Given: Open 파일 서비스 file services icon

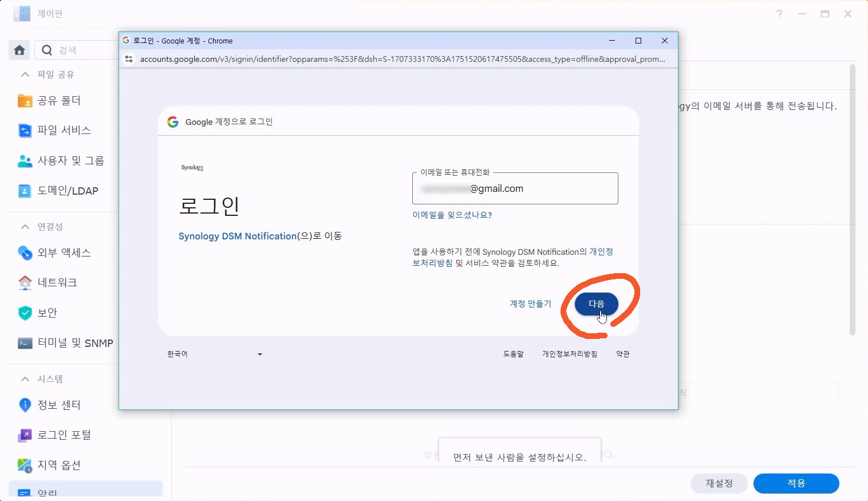Looking at the screenshot, I should click(x=25, y=131).
